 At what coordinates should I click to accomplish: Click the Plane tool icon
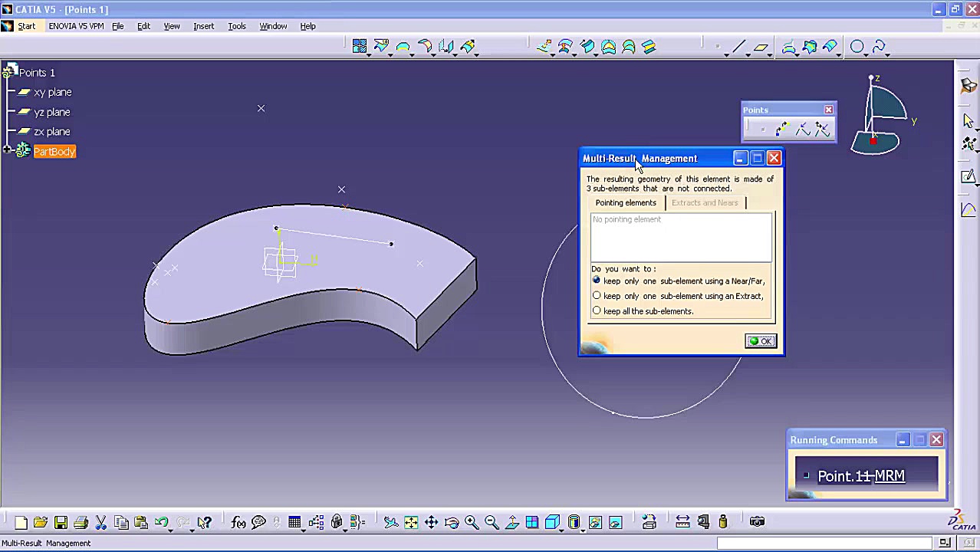(x=760, y=48)
